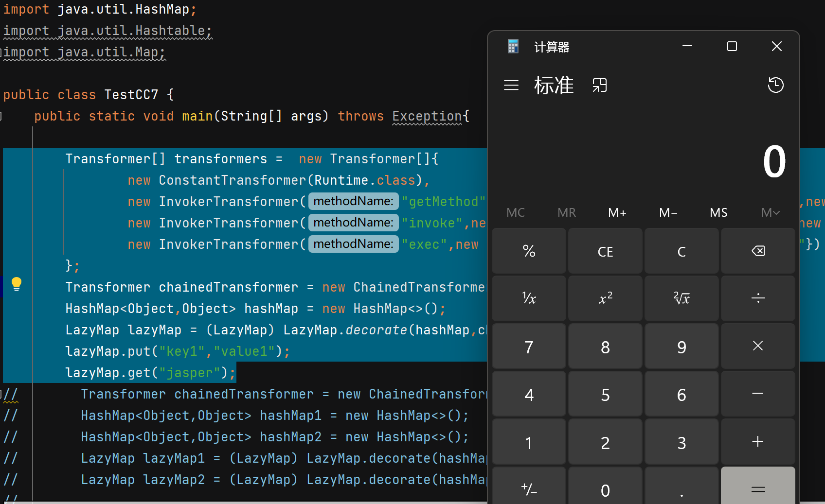Viewport: 825px width, 504px height.
Task: Close the calculator window
Action: point(777,46)
